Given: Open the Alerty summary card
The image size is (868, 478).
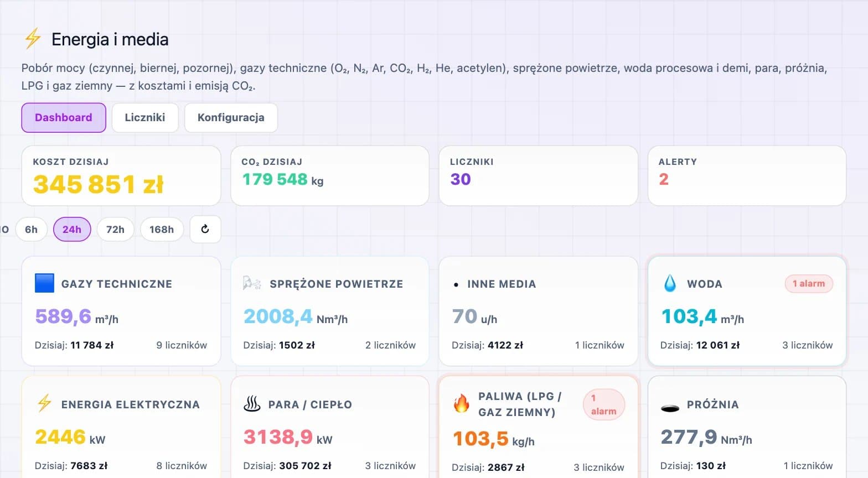Looking at the screenshot, I should pos(747,176).
